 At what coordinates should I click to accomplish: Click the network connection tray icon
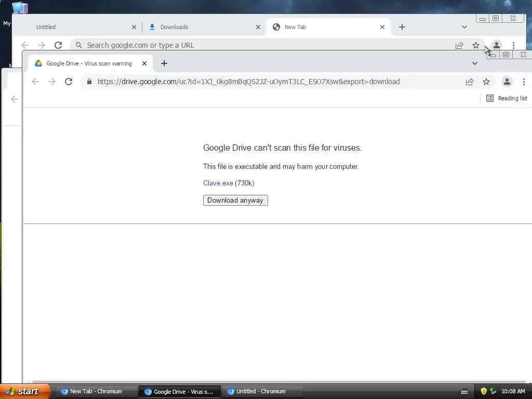pyautogui.click(x=493, y=391)
